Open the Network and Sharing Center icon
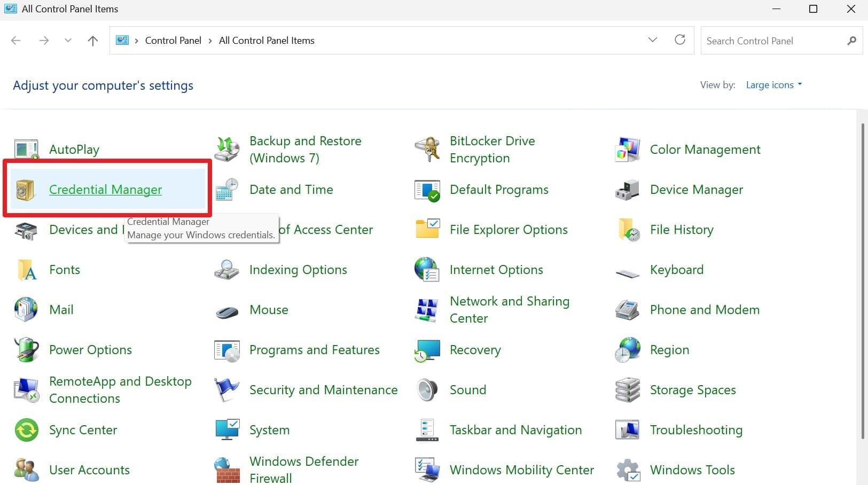Image resolution: width=868 pixels, height=485 pixels. (427, 310)
